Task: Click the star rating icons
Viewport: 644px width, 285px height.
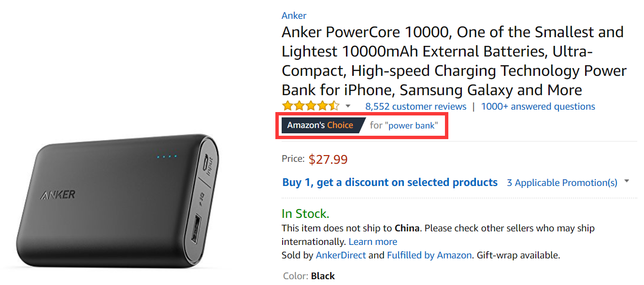Action: pos(311,106)
